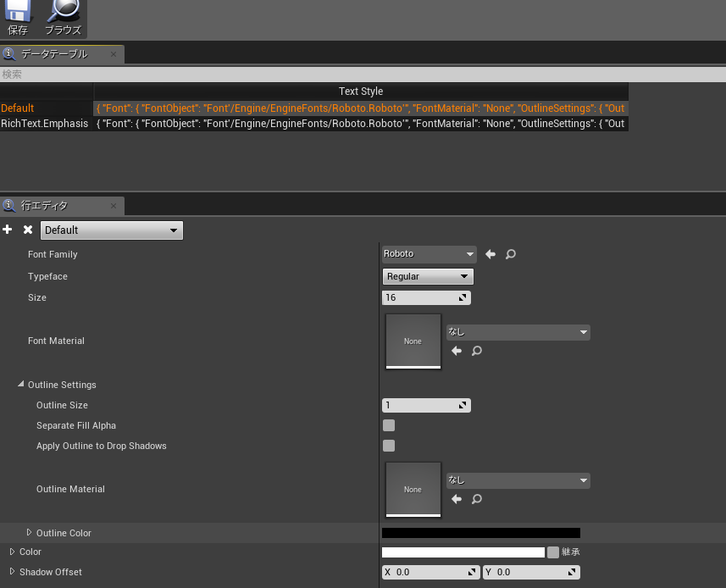Toggle the Separate Fill Alpha checkbox
Screen dimensions: 726x588
388,425
